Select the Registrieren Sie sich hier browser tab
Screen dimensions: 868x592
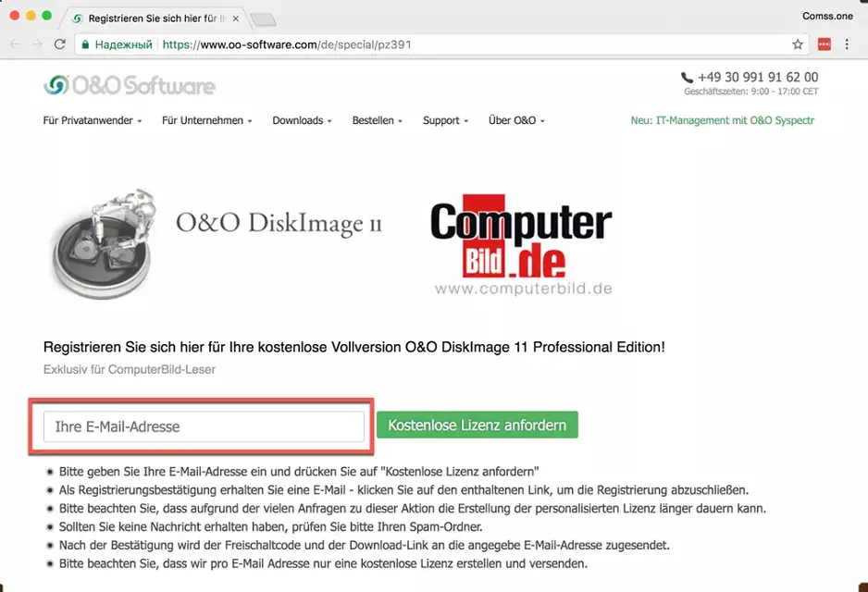click(156, 18)
